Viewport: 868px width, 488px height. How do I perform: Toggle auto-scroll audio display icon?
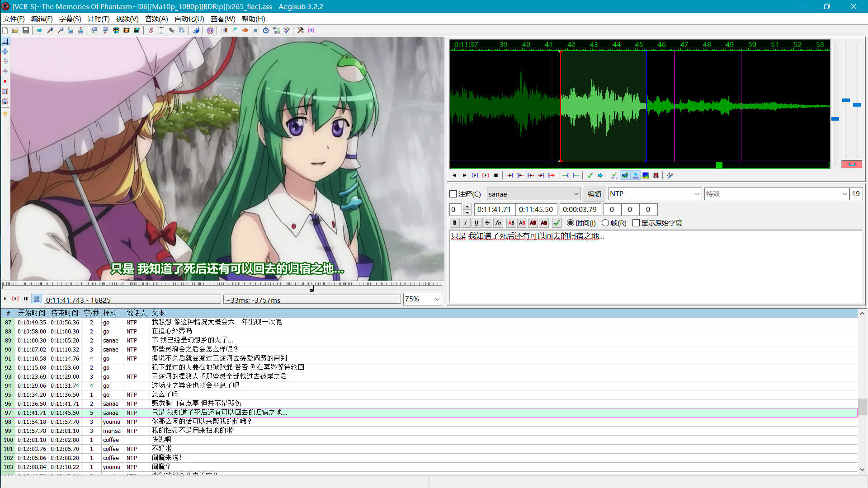tap(635, 175)
